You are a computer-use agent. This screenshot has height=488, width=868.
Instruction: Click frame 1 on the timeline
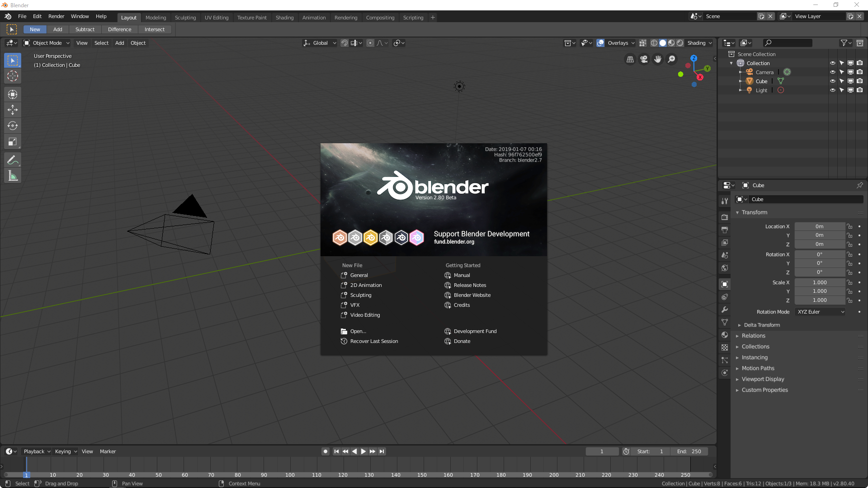tap(26, 475)
